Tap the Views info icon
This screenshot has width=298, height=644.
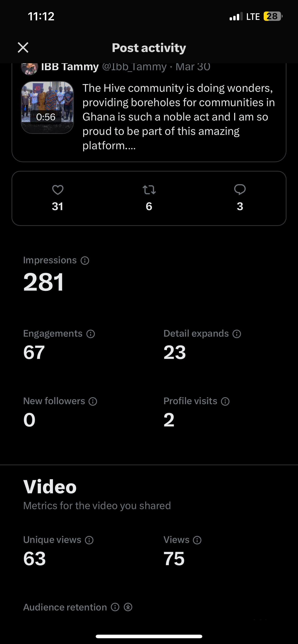click(197, 540)
